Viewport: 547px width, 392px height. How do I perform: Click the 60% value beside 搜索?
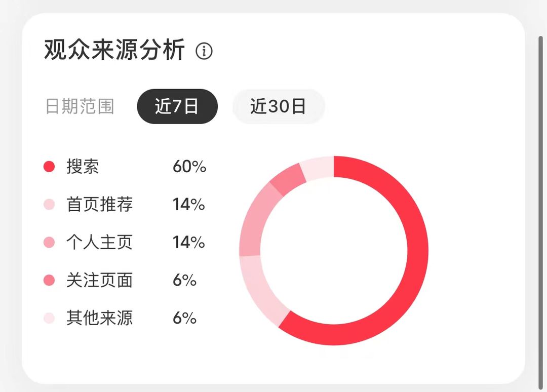[189, 166]
